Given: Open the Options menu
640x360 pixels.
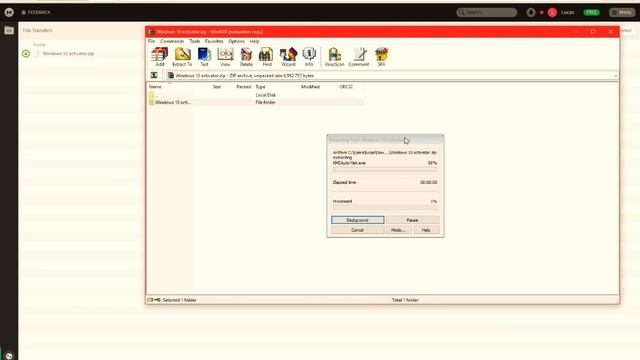Looking at the screenshot, I should click(236, 41).
